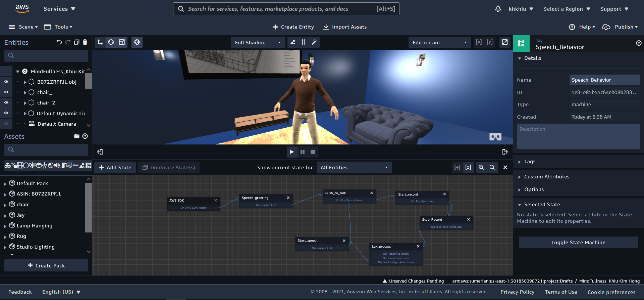This screenshot has height=300, width=644.
Task: Redo the last entity action
Action: point(68,42)
